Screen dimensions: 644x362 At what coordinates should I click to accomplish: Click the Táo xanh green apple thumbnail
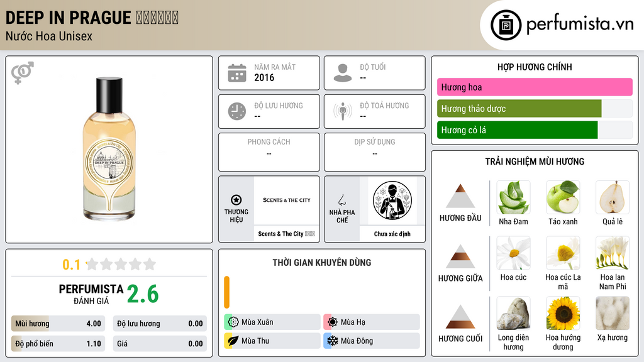coord(563,197)
